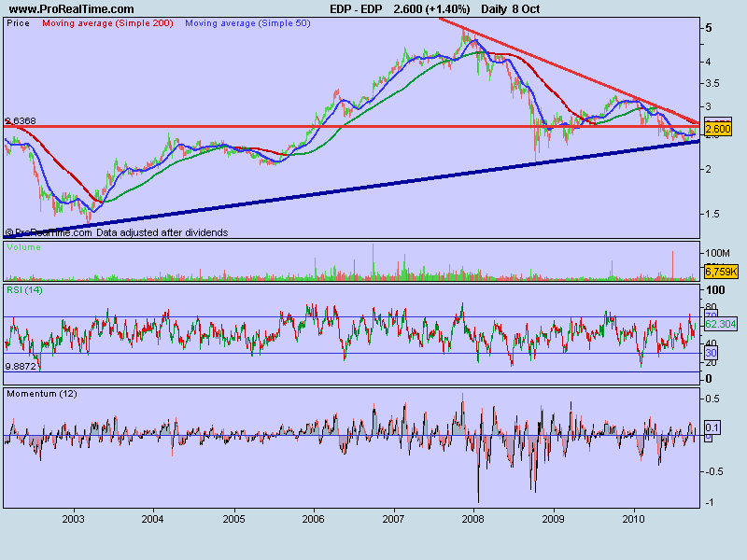Click the 2008 year label on time axis
The image size is (747, 560).
pyautogui.click(x=473, y=519)
